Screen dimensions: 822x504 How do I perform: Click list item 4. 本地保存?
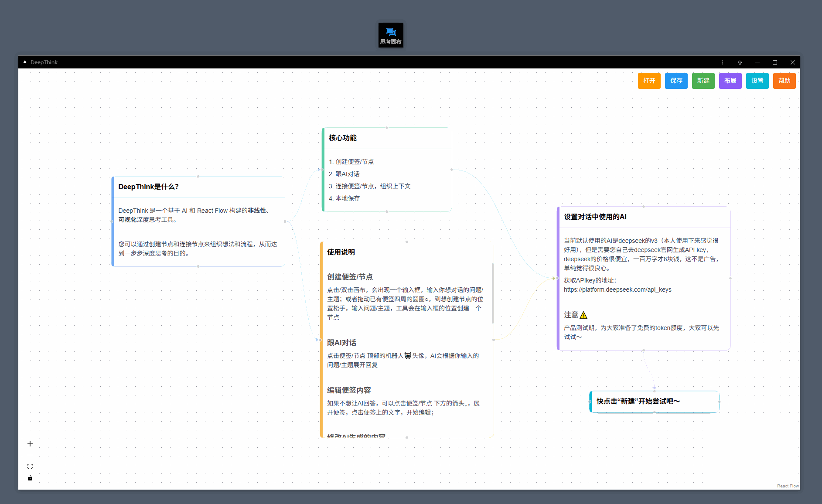344,198
